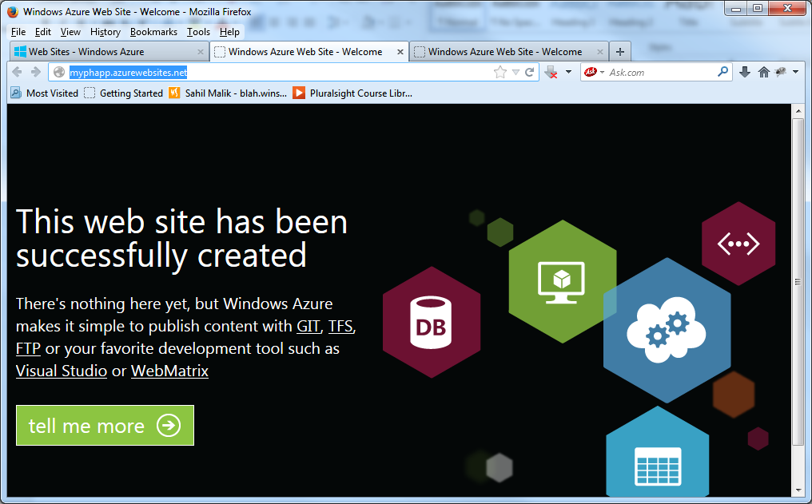This screenshot has width=812, height=504.
Task: Reload the current page
Action: click(x=529, y=71)
